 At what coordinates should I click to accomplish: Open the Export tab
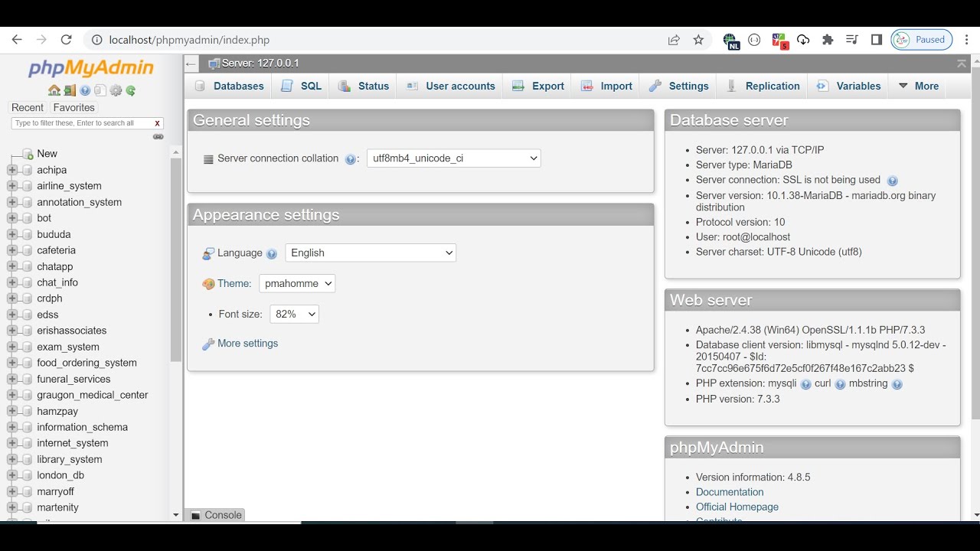538,86
